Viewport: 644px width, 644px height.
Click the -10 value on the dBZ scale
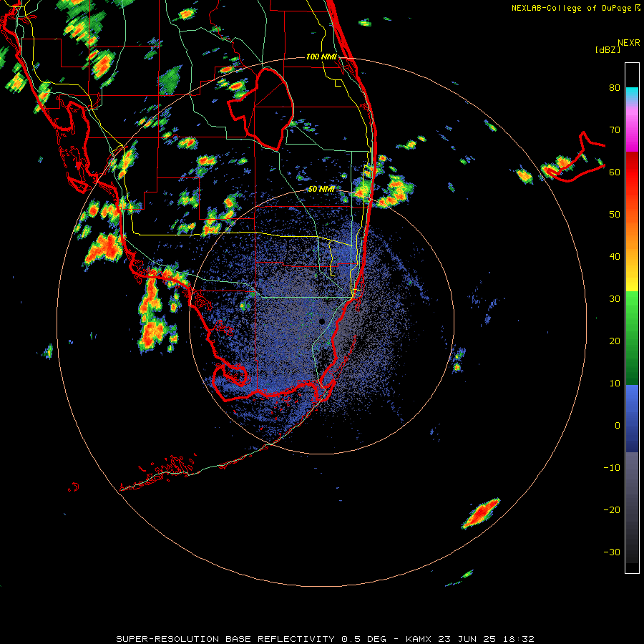coord(612,468)
